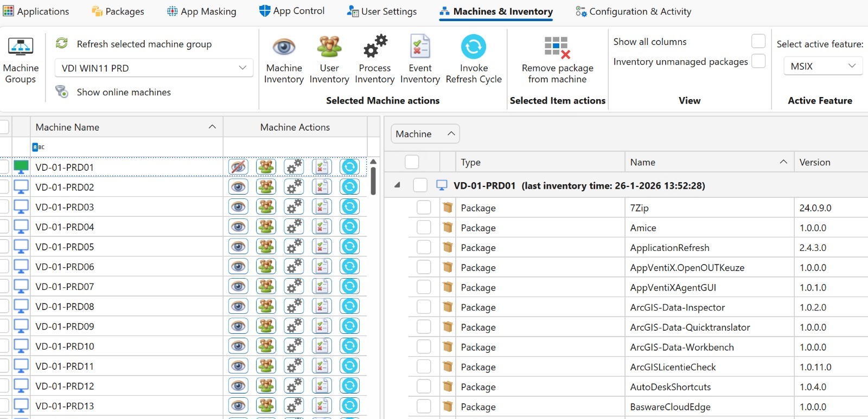Click the Machine Name filter field
The image size is (868, 419).
pyautogui.click(x=130, y=147)
